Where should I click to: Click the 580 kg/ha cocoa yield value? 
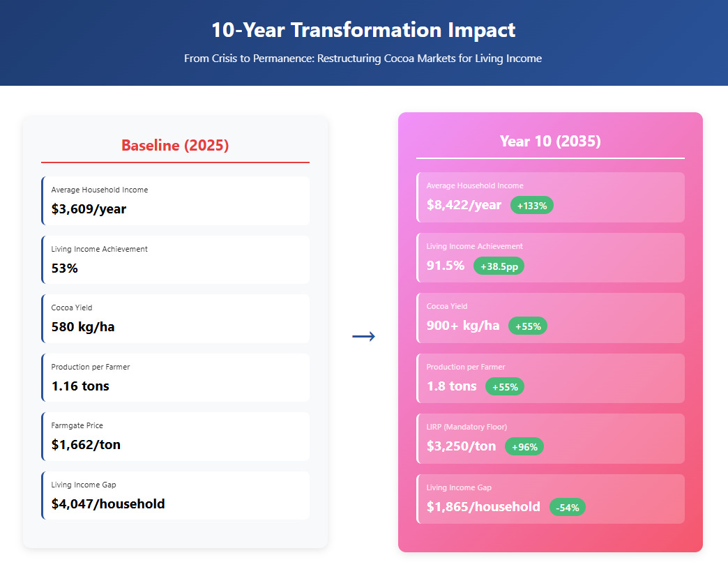pyautogui.click(x=83, y=327)
